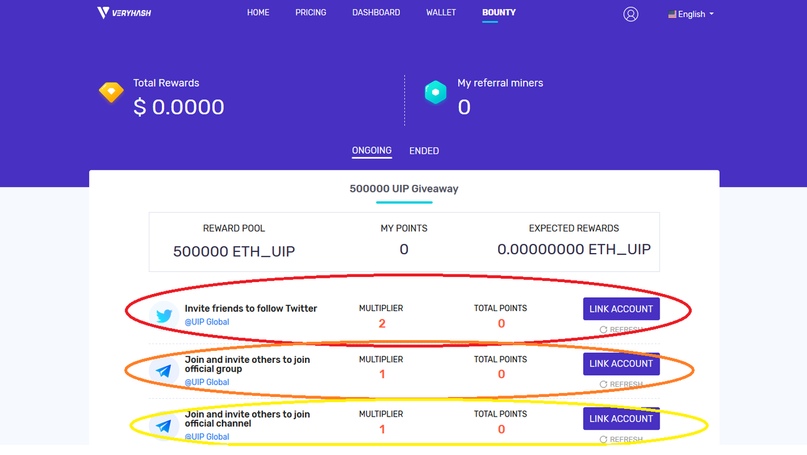
Task: Click the US flag language icon
Action: click(672, 14)
